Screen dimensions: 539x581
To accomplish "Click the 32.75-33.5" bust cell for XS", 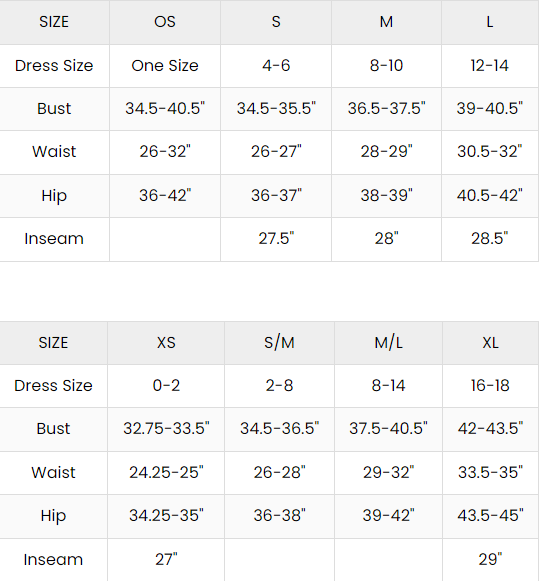I will [166, 429].
